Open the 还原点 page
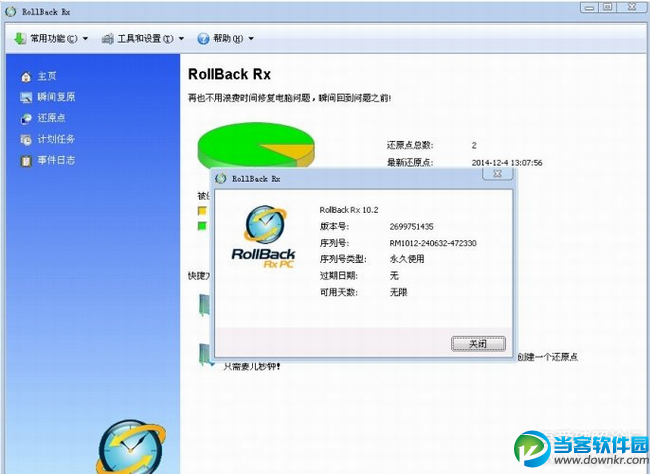Screen dimensions: 650x474 coord(51,118)
